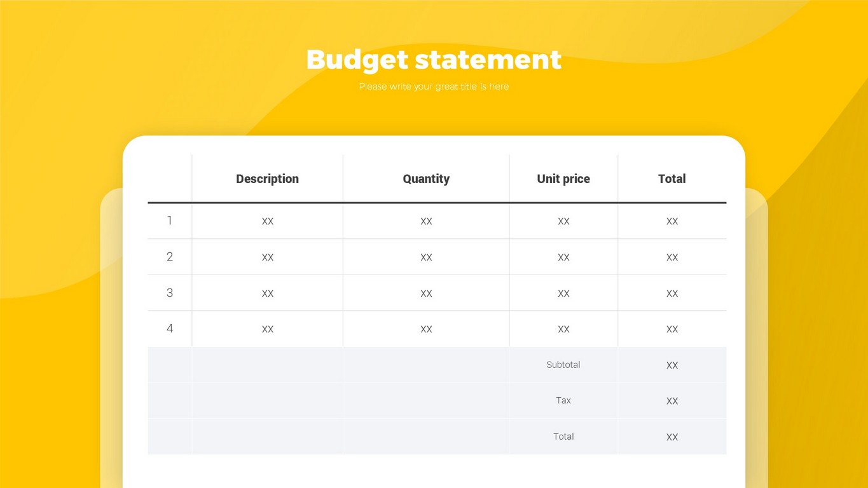This screenshot has width=868, height=488.
Task: Click row number 3 cell
Action: (x=170, y=293)
